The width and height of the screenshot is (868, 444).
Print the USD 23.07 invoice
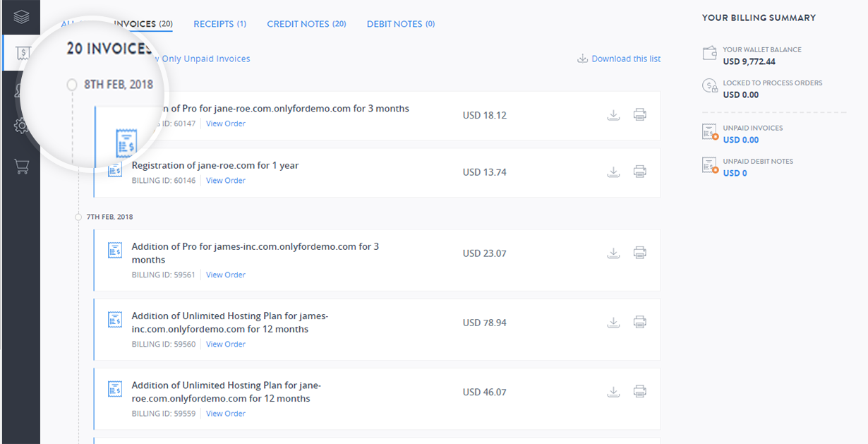(639, 253)
